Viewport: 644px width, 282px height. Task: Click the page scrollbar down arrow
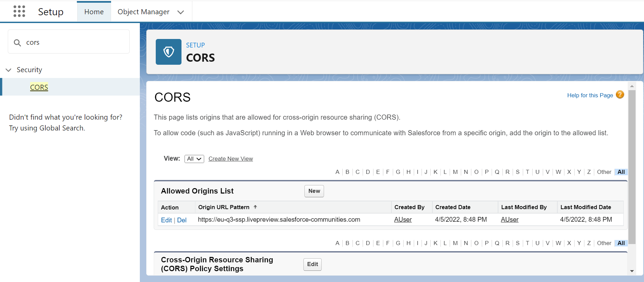pos(632,271)
